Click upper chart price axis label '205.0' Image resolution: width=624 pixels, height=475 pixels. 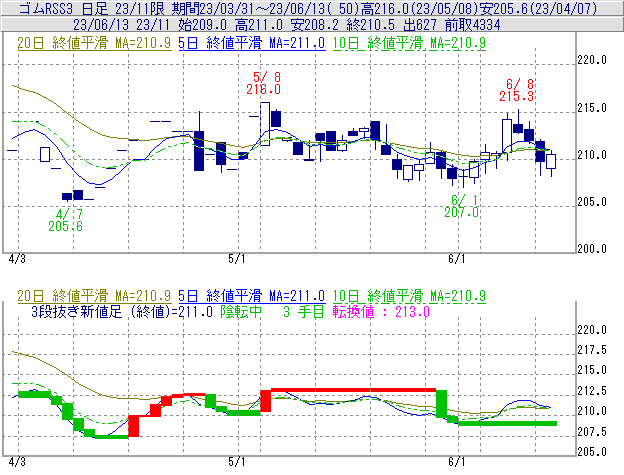pos(592,202)
